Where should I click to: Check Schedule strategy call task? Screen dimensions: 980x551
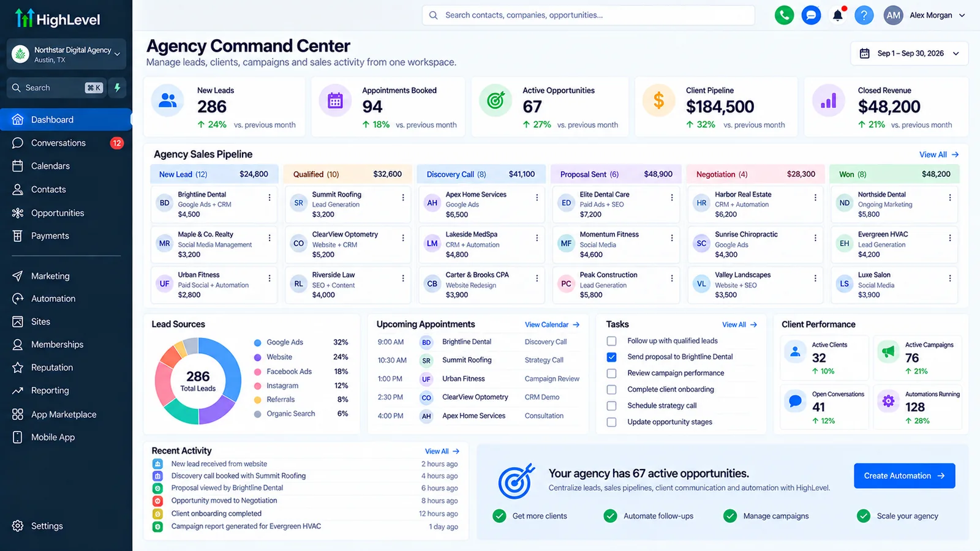tap(611, 406)
